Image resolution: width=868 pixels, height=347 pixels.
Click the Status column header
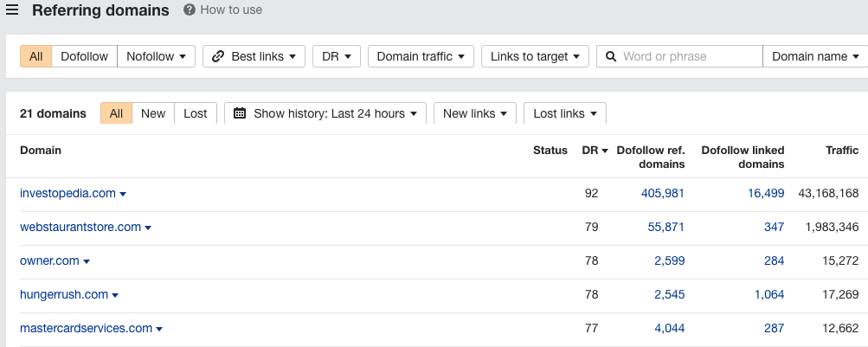point(550,150)
